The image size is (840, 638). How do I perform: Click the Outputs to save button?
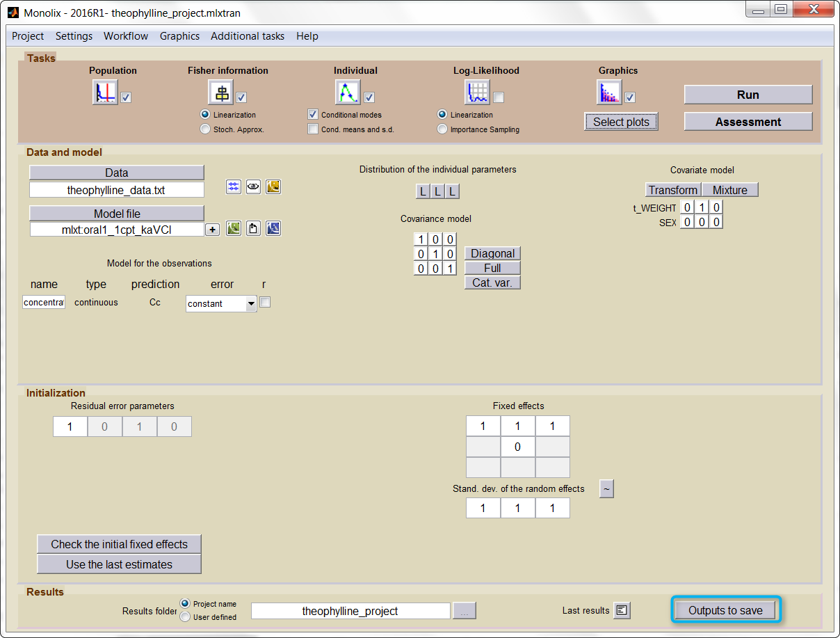[x=726, y=610]
